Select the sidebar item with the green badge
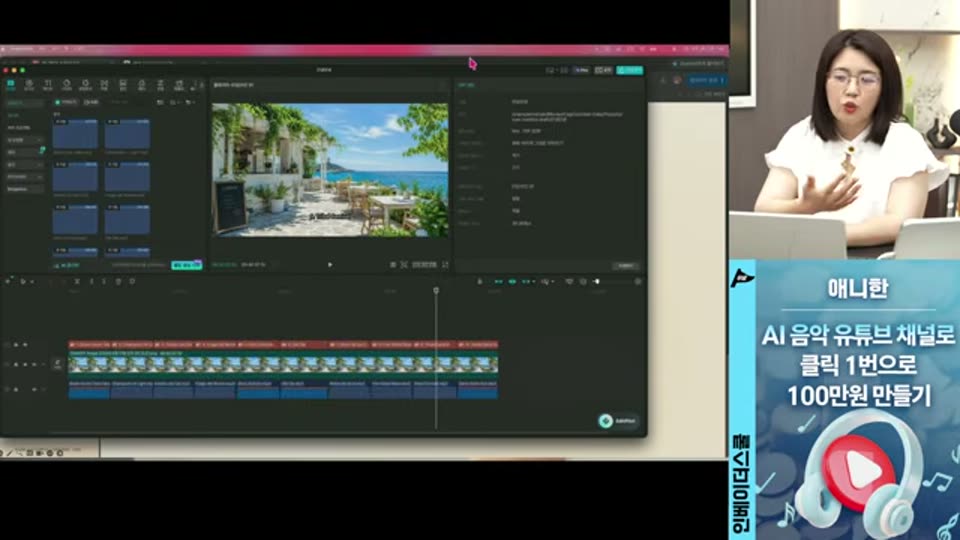This screenshot has height=540, width=960. pyautogui.click(x=25, y=152)
